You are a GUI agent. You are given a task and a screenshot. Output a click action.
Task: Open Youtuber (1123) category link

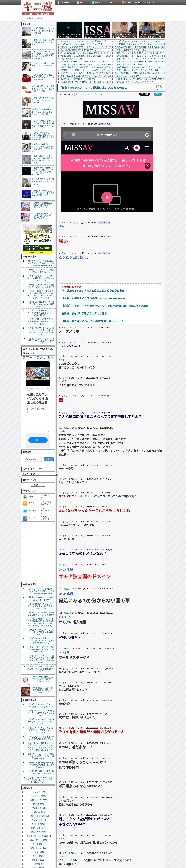click(39, 820)
